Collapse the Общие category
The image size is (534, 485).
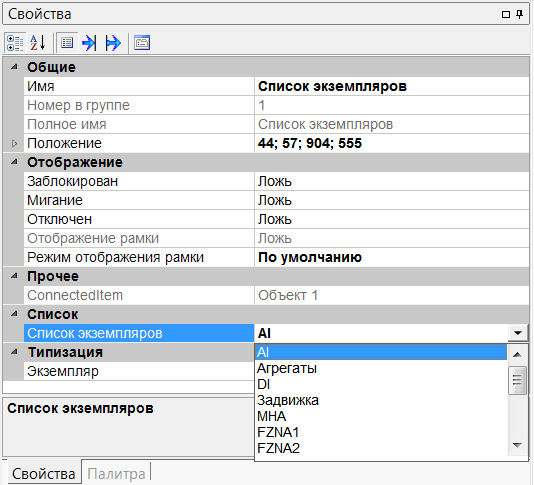coord(14,67)
